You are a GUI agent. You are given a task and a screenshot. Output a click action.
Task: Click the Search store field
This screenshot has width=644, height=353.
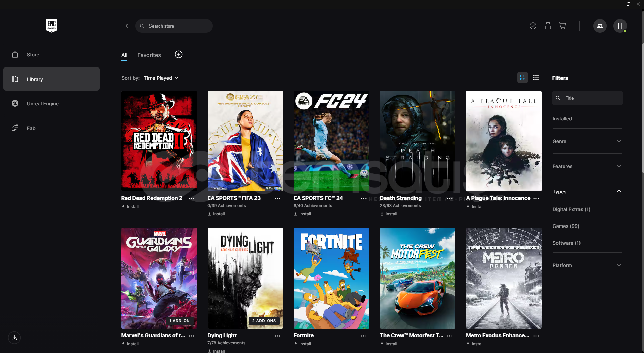(x=174, y=26)
